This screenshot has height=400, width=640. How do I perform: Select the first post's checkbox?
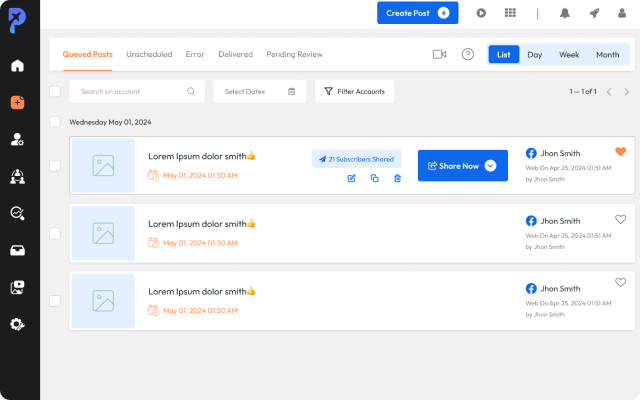pos(55,166)
